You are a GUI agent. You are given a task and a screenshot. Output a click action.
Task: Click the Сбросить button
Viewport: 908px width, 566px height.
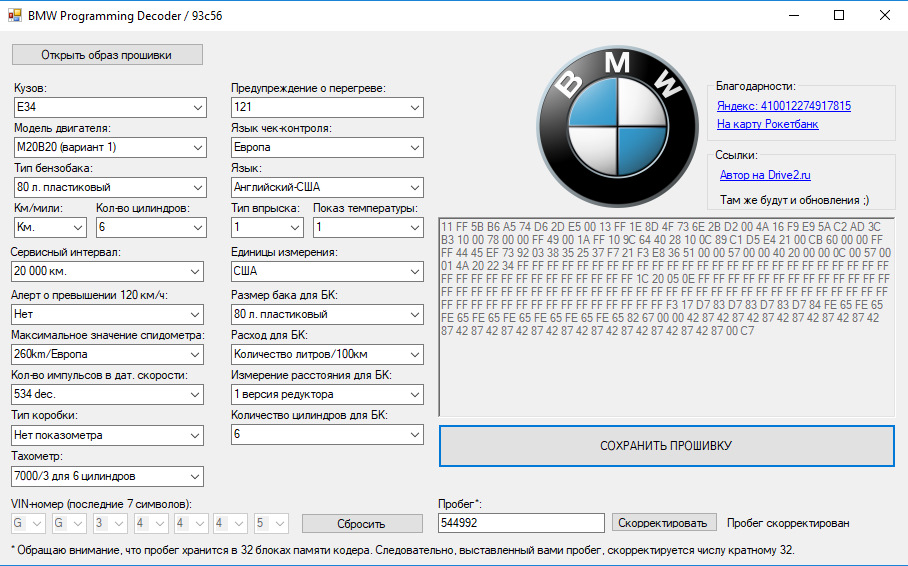coord(362,524)
